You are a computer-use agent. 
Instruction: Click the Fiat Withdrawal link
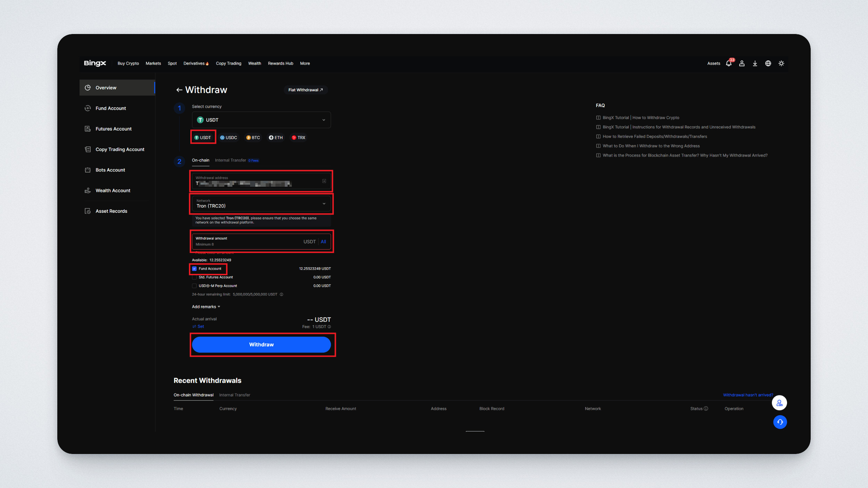pyautogui.click(x=305, y=90)
